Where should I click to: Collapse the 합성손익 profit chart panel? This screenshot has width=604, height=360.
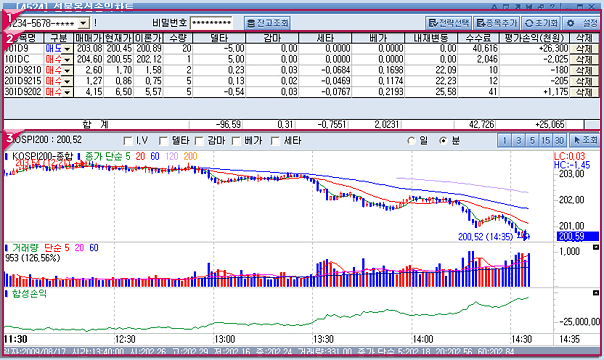pyautogui.click(x=596, y=293)
